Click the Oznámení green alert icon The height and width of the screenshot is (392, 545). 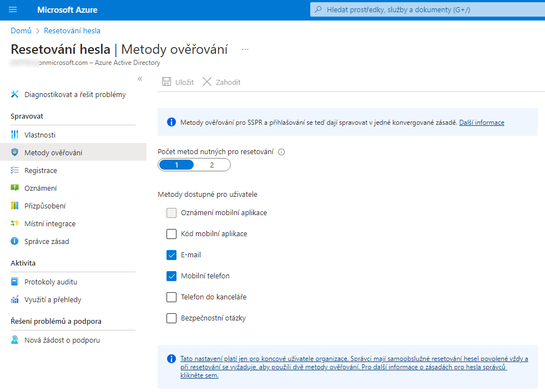pyautogui.click(x=14, y=188)
